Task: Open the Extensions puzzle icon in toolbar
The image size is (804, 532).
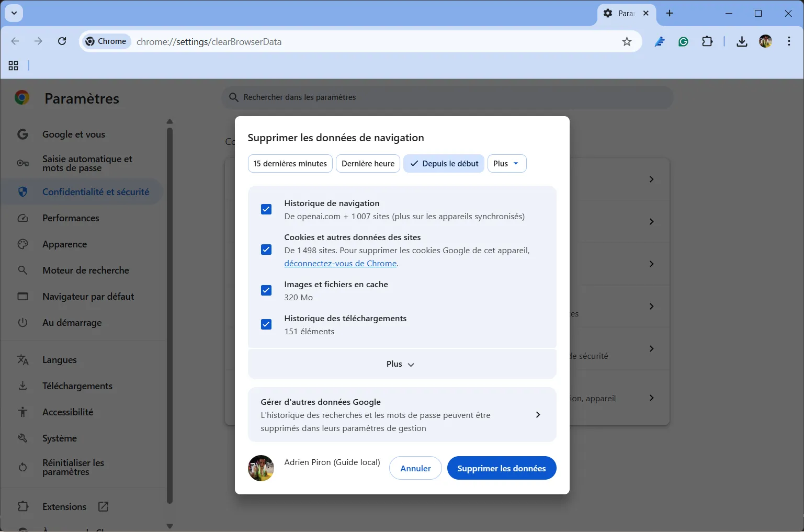Action: [x=707, y=41]
